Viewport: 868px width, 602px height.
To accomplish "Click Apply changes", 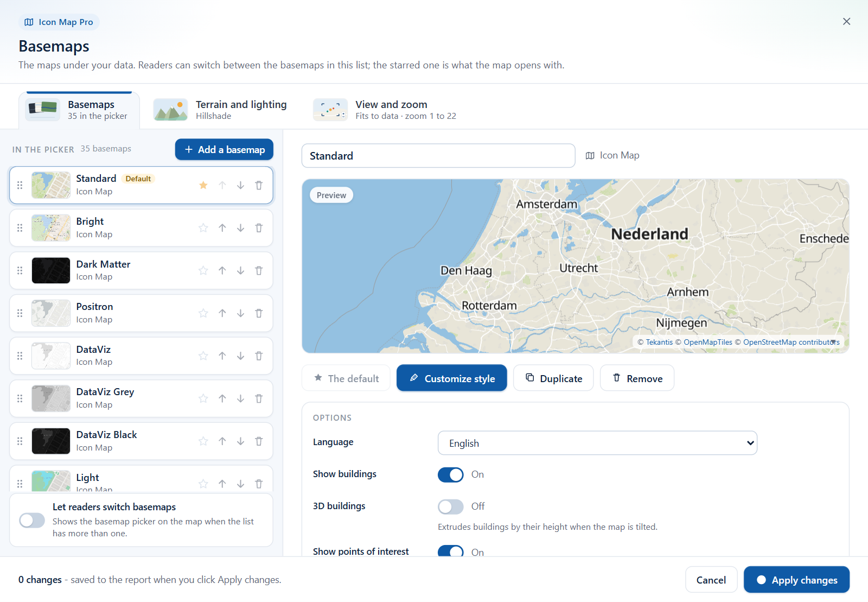I will point(796,580).
